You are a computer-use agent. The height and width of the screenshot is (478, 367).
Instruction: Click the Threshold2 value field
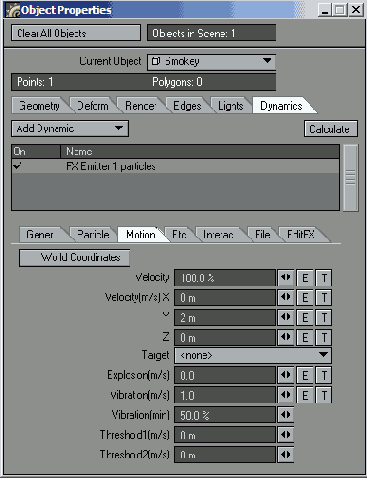pyautogui.click(x=225, y=455)
